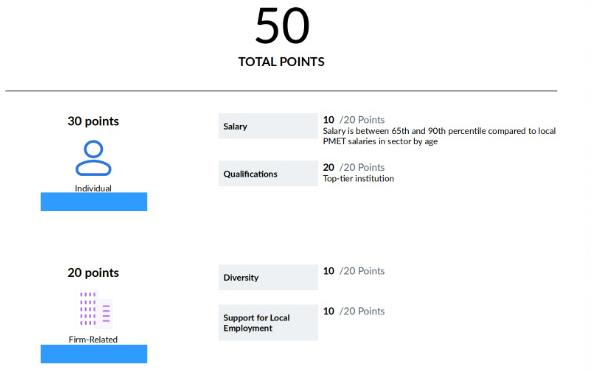The image size is (591, 372).
Task: Click the Firm-Related caption text
Action: click(x=93, y=340)
